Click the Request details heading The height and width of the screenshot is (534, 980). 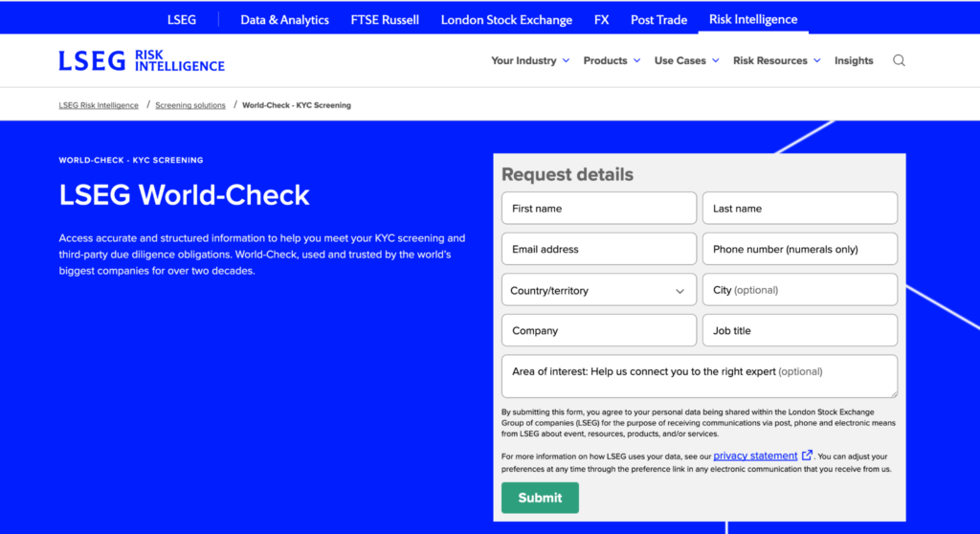coord(568,174)
